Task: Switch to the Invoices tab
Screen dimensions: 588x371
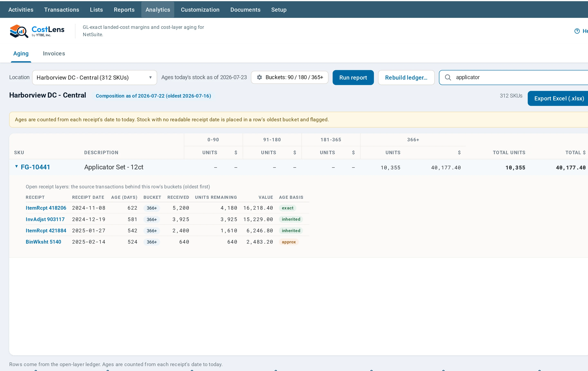Action: point(54,54)
